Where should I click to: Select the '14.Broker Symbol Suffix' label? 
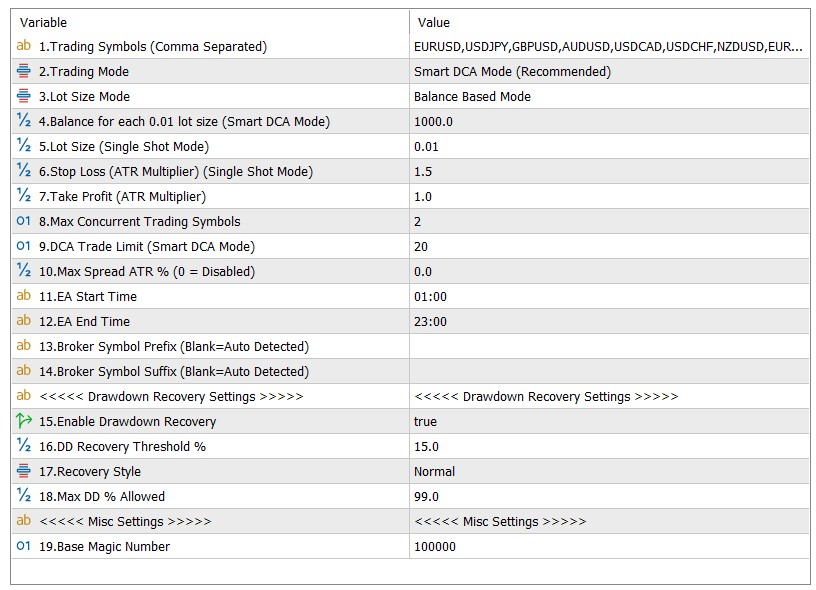(174, 371)
